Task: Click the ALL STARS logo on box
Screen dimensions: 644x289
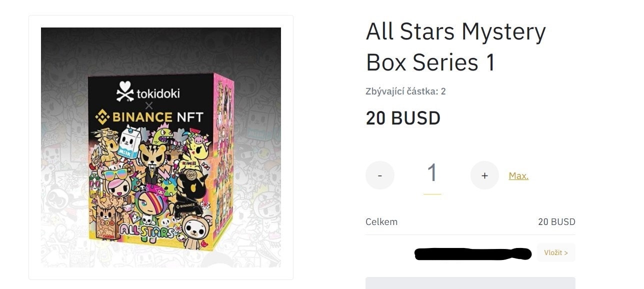Action: tap(150, 231)
